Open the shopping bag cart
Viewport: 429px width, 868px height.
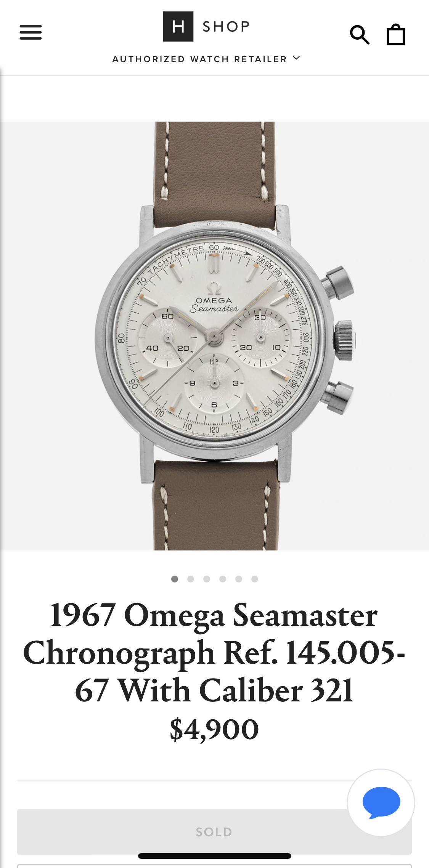pos(395,35)
